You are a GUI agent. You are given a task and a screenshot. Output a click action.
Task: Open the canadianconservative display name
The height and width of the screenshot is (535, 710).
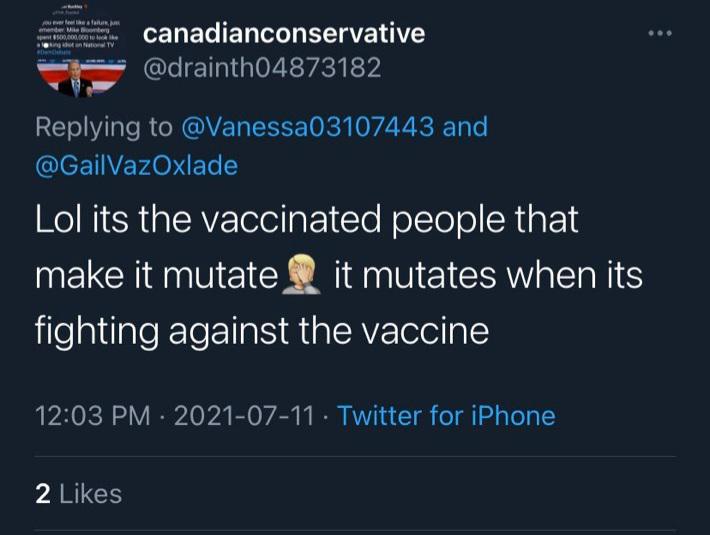284,33
